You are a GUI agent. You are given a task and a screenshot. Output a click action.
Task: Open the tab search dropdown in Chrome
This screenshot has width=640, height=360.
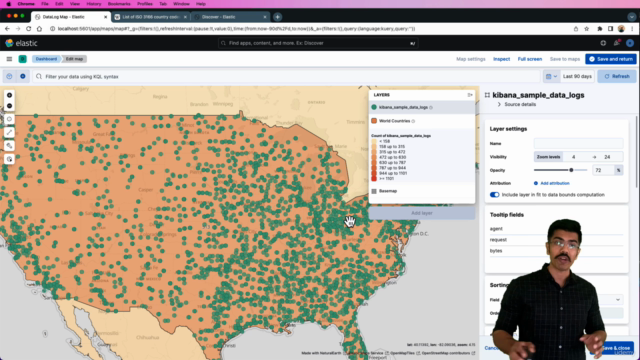pos(631,17)
